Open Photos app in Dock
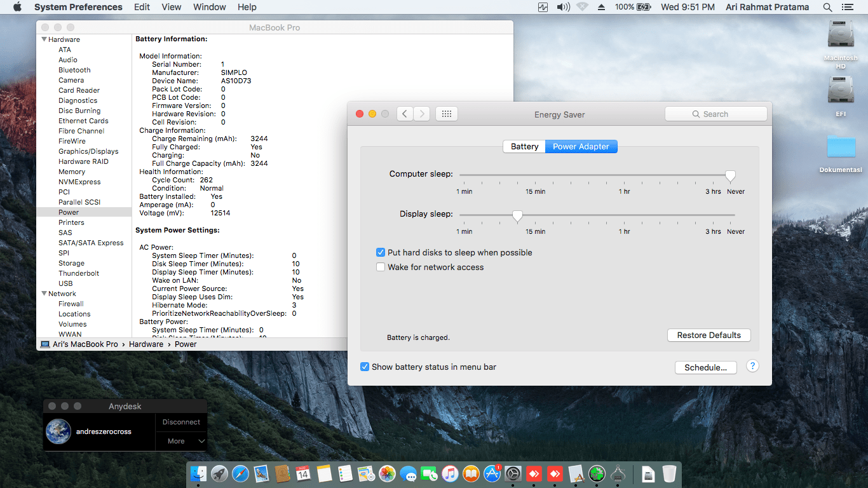868x488 pixels. tap(387, 473)
